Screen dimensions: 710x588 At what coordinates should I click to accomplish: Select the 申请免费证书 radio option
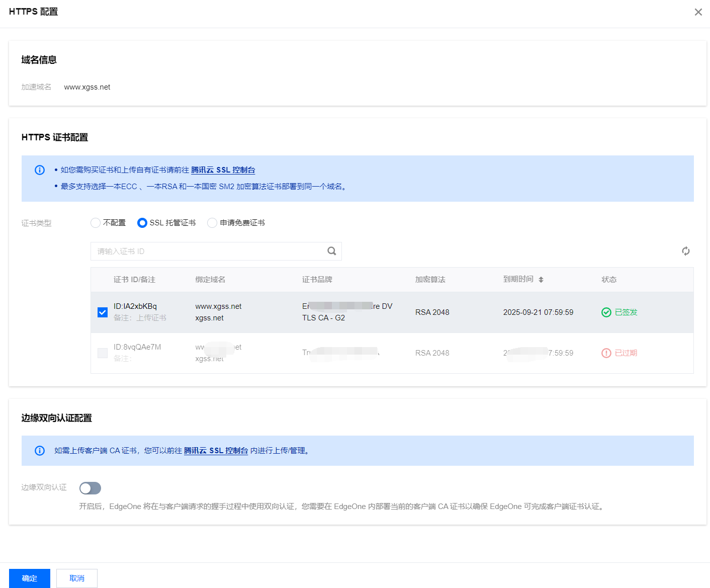pos(212,223)
